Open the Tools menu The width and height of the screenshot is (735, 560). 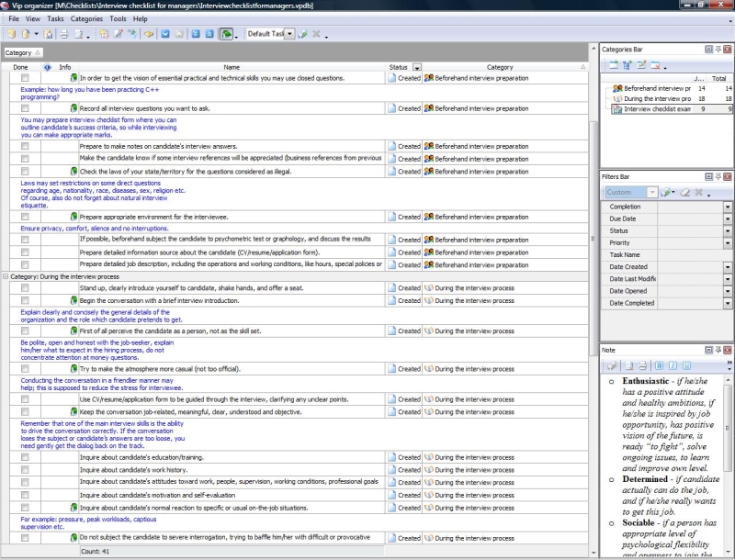(118, 18)
